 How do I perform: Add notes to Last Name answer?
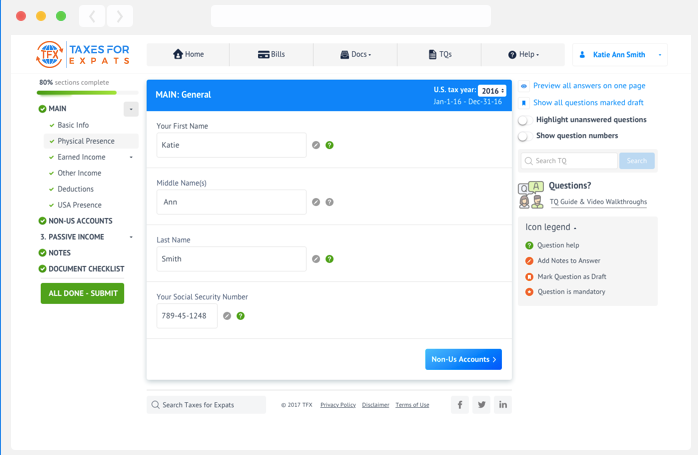(x=316, y=259)
